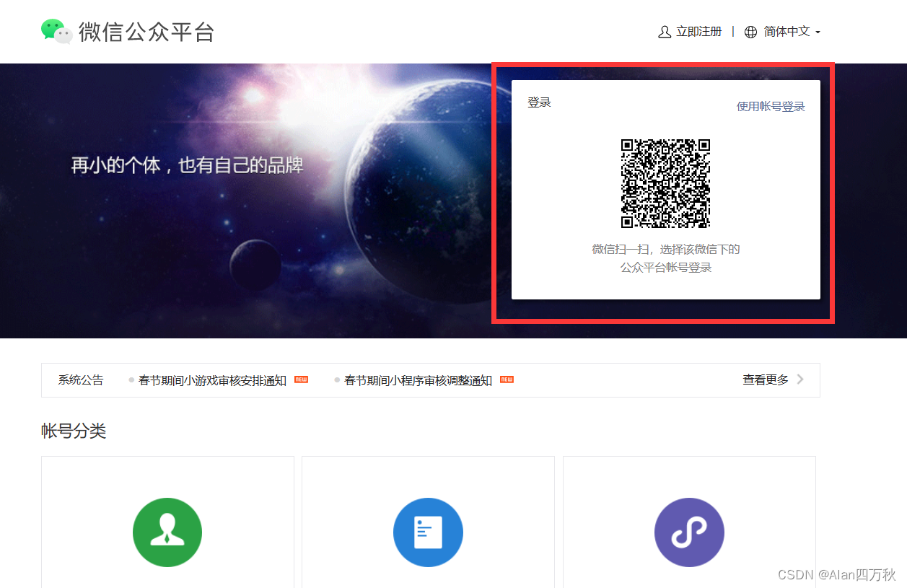
Task: Click the 系统公告 label
Action: click(81, 380)
